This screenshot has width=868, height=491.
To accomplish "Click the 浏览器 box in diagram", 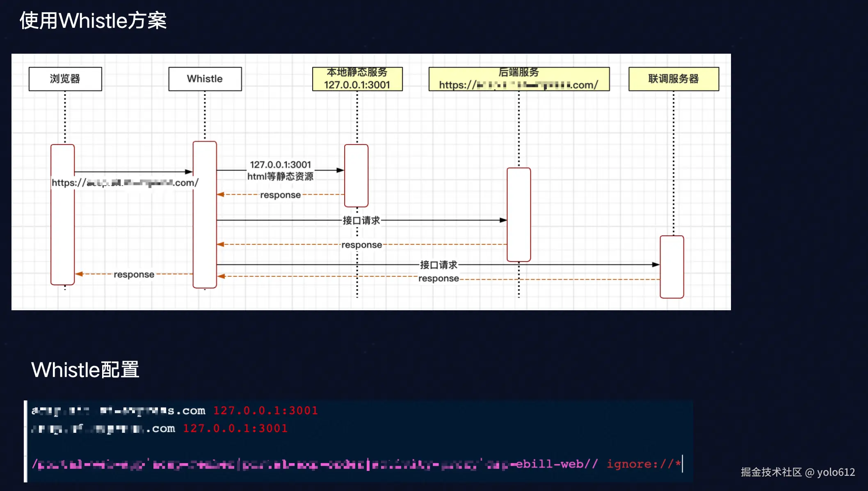I will point(65,79).
